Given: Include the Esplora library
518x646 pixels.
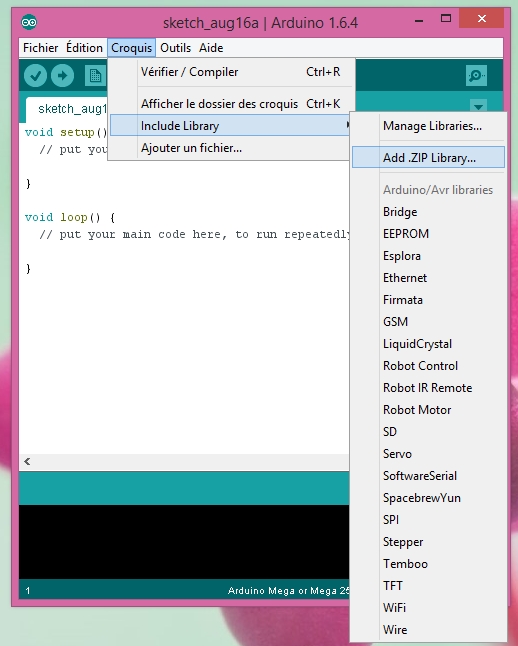Looking at the screenshot, I should pos(428,256).
